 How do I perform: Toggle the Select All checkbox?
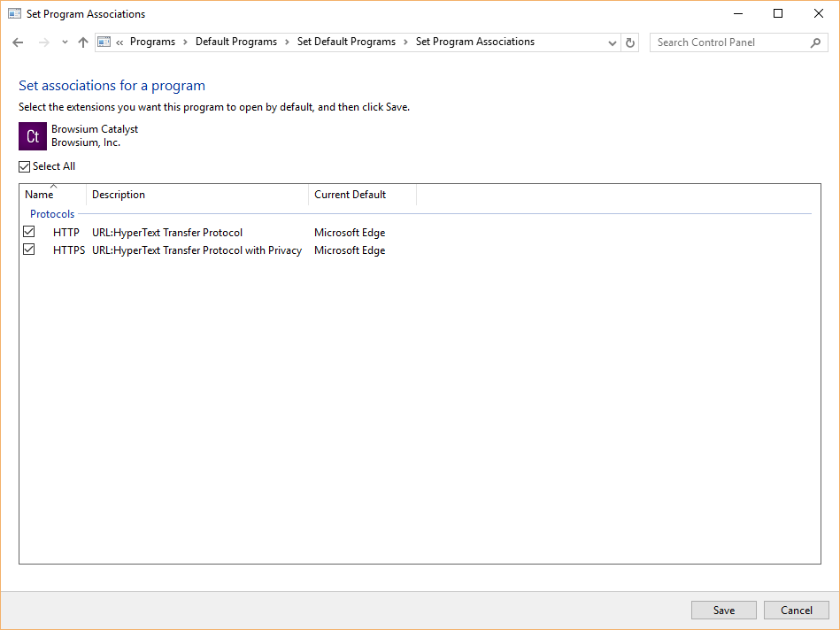tap(25, 166)
